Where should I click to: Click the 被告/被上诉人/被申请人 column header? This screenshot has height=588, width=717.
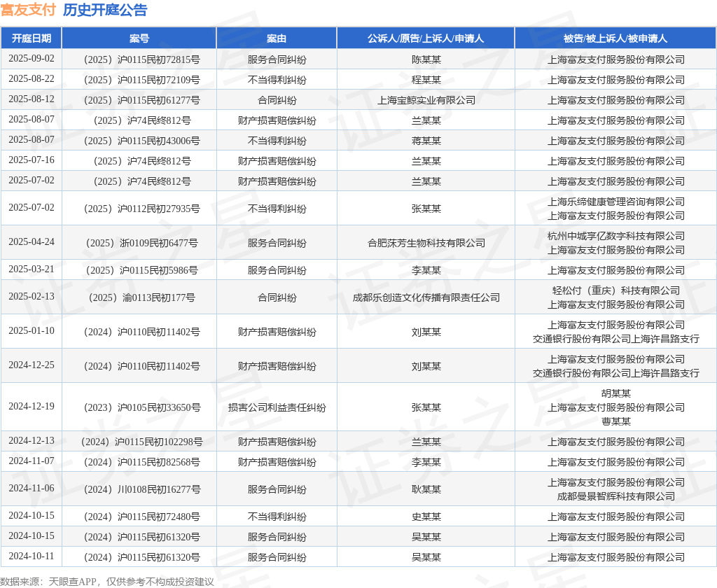coord(615,38)
